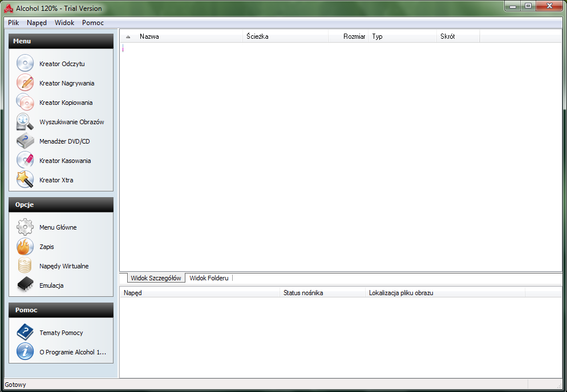
Task: Open the Widok menu
Action: pyautogui.click(x=64, y=22)
